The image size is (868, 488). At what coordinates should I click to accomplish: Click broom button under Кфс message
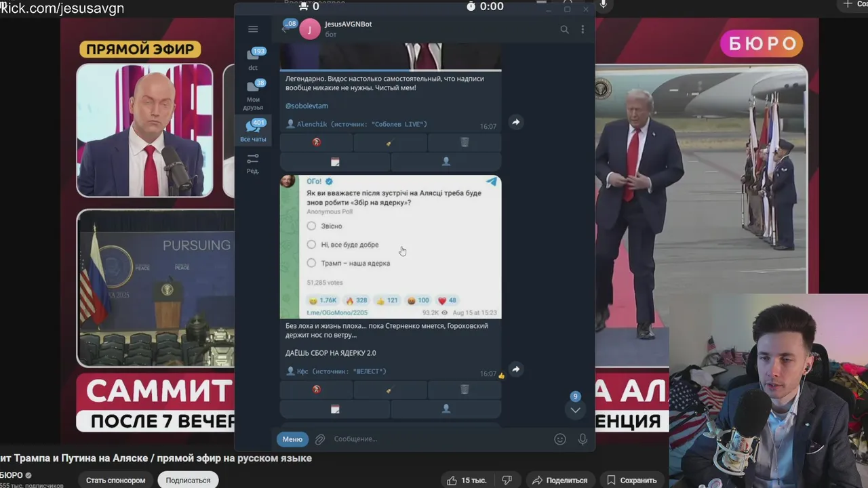coord(390,390)
